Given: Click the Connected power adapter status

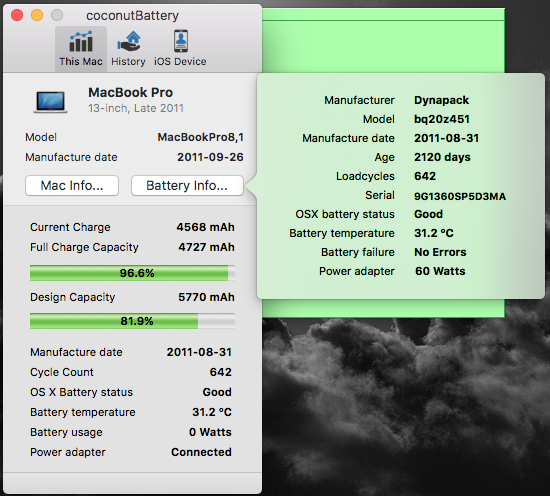Looking at the screenshot, I should click(x=201, y=452).
